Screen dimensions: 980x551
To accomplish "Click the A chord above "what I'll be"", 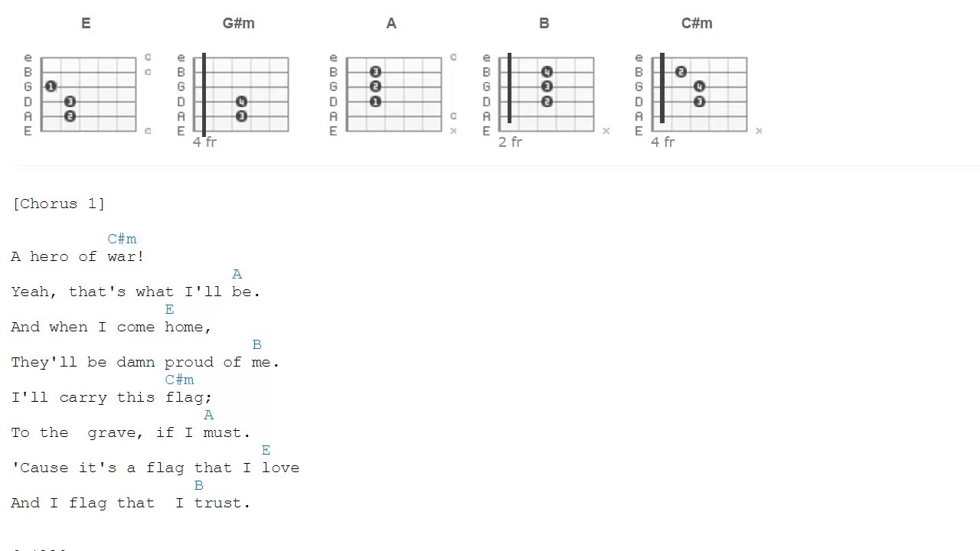I will [x=237, y=274].
